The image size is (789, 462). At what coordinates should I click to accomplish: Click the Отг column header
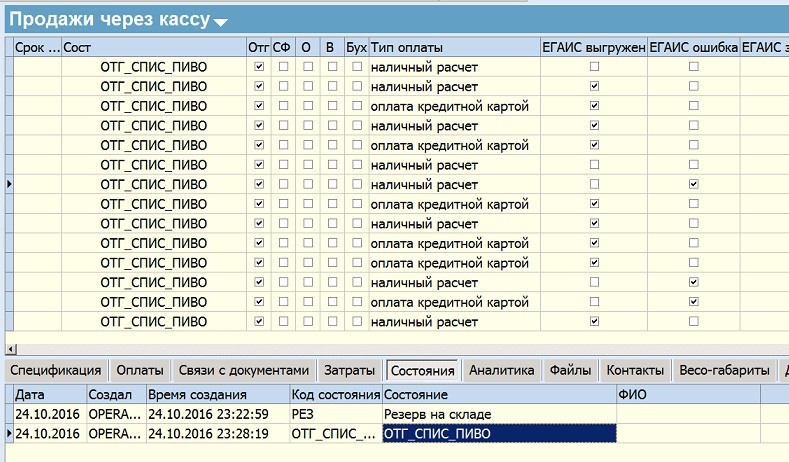pos(259,47)
